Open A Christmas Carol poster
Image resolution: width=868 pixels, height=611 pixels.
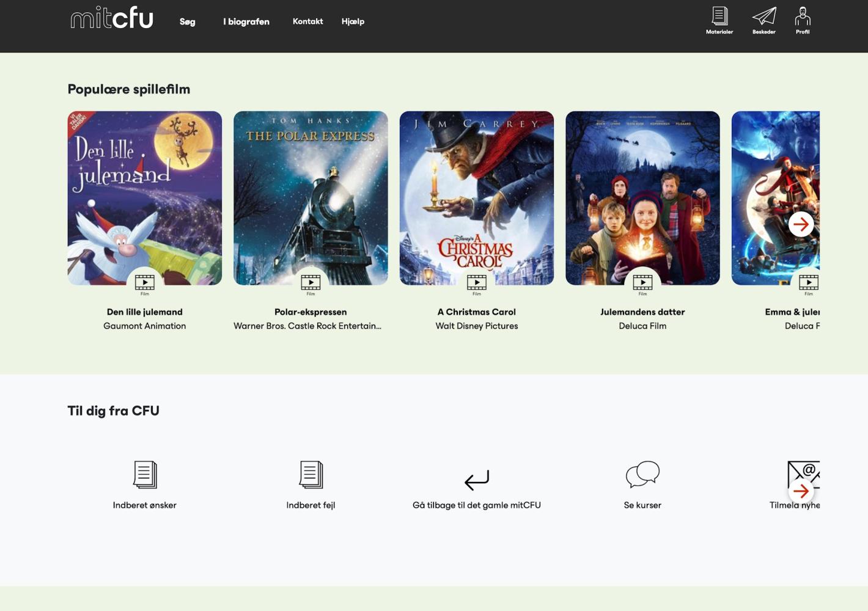point(477,198)
